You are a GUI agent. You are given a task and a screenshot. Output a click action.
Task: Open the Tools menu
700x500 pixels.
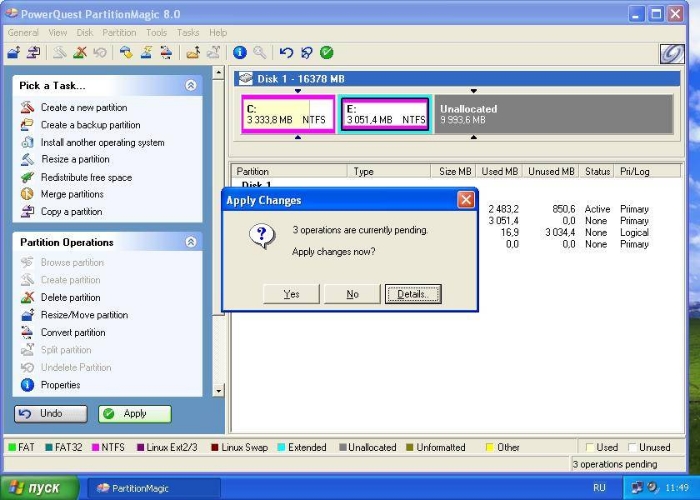tap(156, 33)
